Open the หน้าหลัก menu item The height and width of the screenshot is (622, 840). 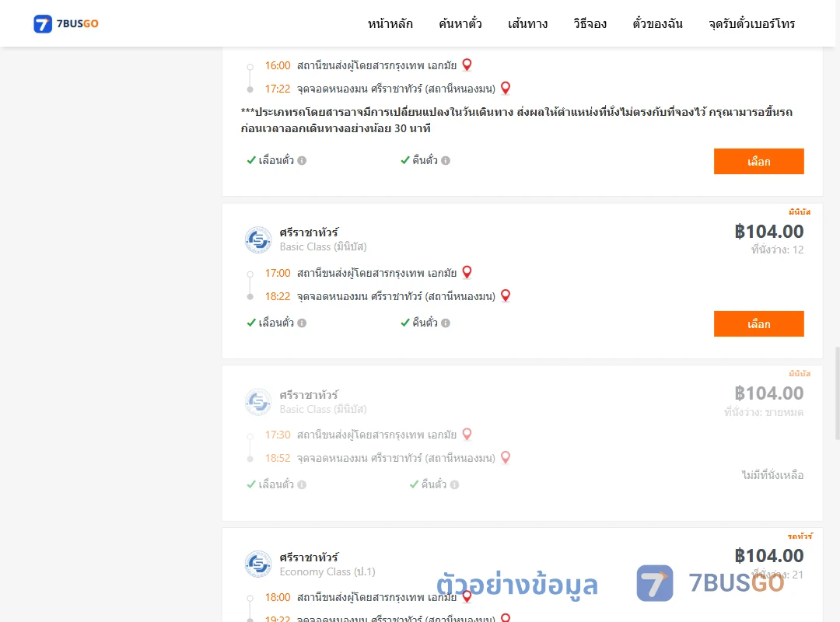(x=390, y=23)
